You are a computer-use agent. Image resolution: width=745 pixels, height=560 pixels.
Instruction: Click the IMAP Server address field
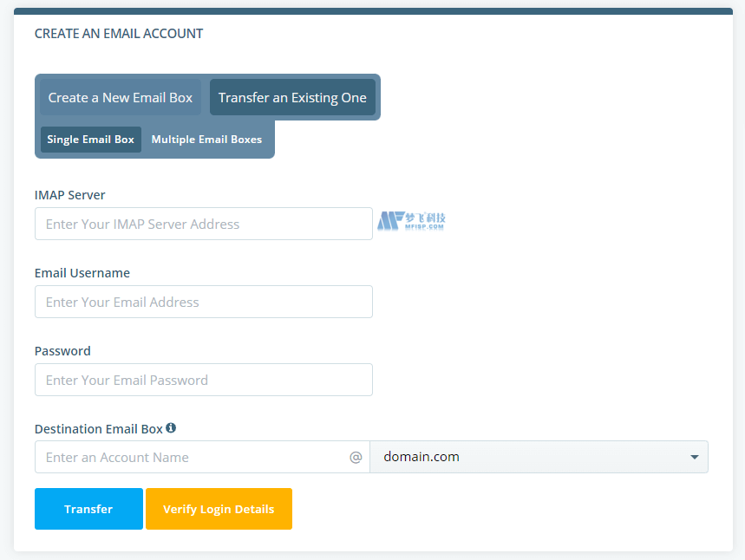(x=203, y=224)
